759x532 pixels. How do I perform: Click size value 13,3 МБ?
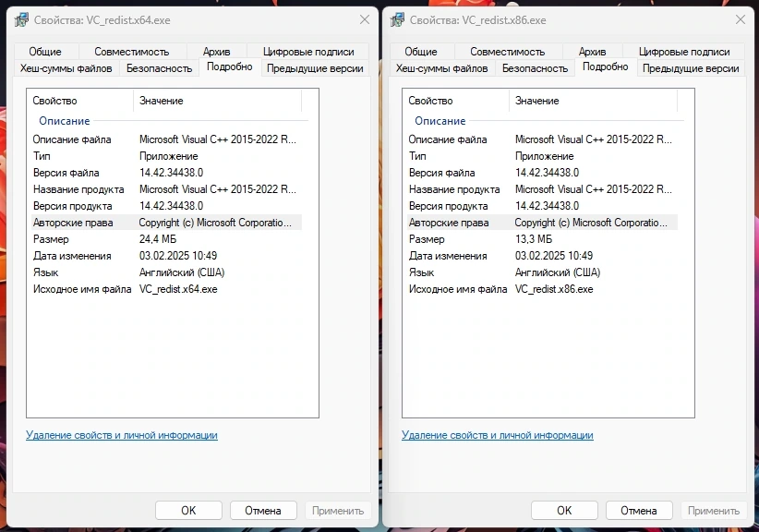534,239
